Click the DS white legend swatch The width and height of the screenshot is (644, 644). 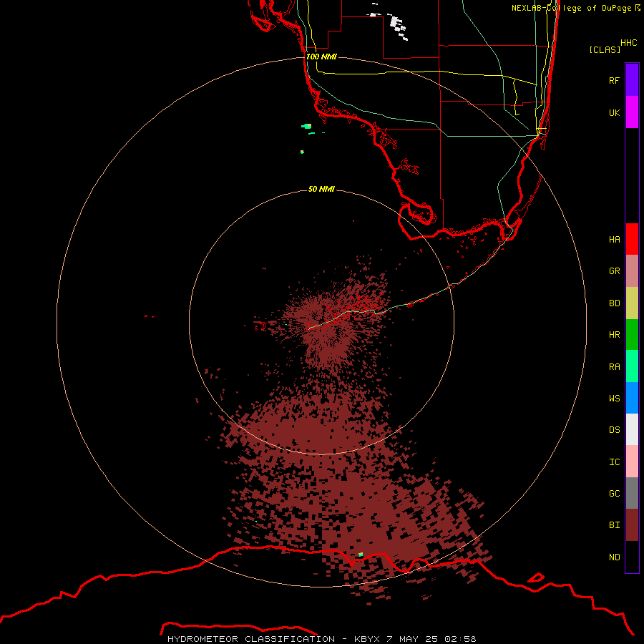pyautogui.click(x=632, y=429)
